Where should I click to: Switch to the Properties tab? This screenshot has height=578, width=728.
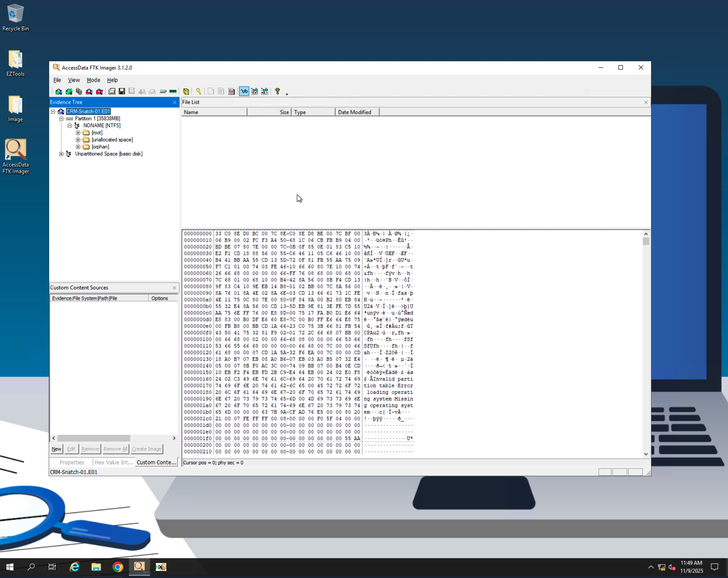click(x=72, y=462)
